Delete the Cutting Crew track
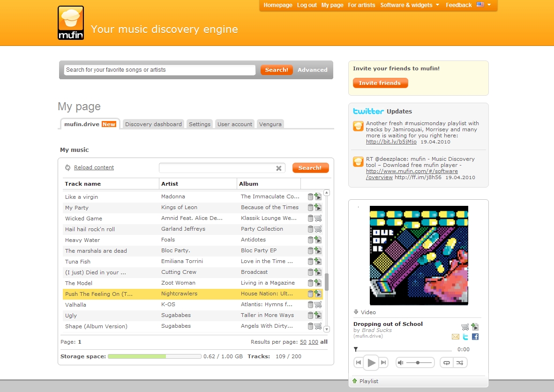This screenshot has height=392, width=554. [x=310, y=272]
